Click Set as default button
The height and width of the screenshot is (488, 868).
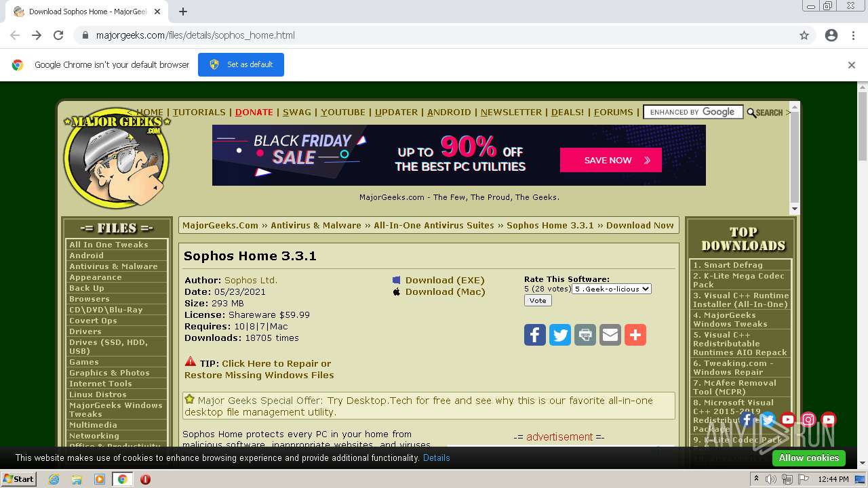[x=241, y=64]
